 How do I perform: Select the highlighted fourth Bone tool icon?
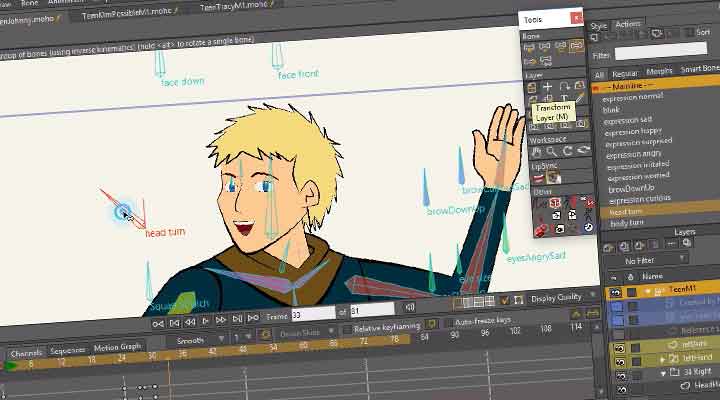click(x=576, y=45)
